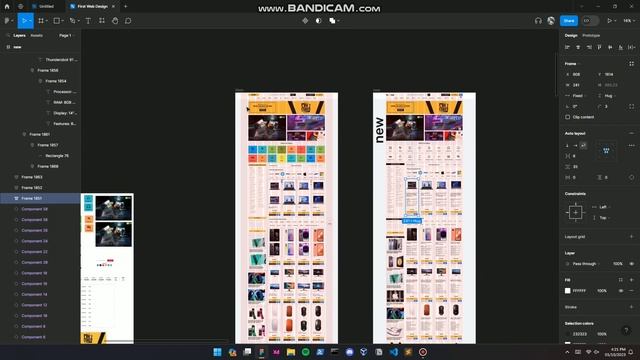
Task: Click the Help question mark button
Action: tap(626, 331)
